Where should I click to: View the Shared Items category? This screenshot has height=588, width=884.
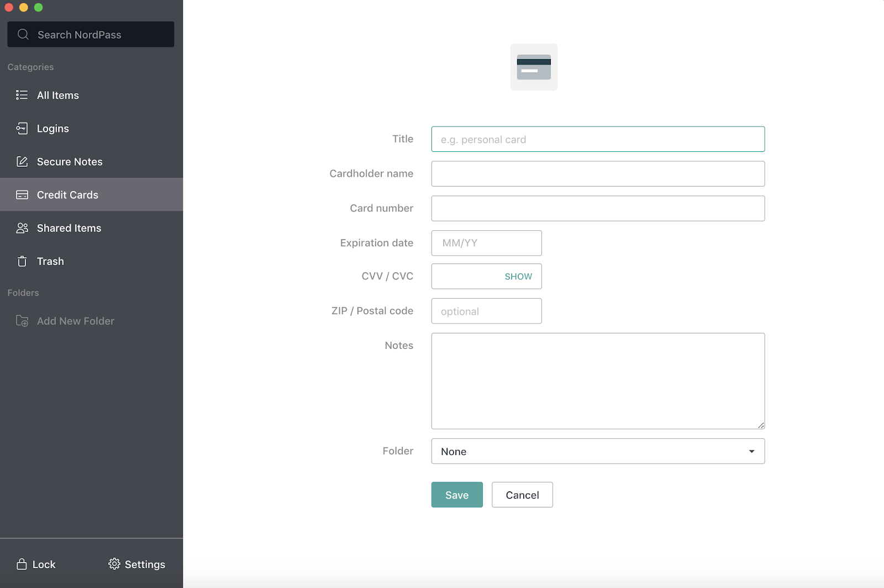tap(91, 227)
